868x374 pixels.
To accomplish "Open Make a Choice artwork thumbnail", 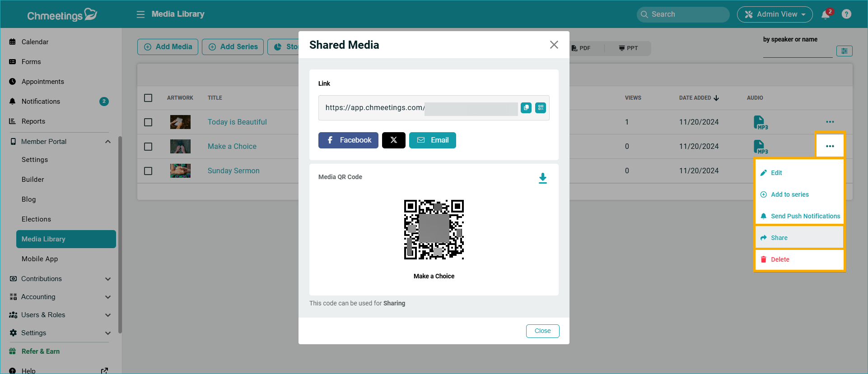I will tap(180, 147).
